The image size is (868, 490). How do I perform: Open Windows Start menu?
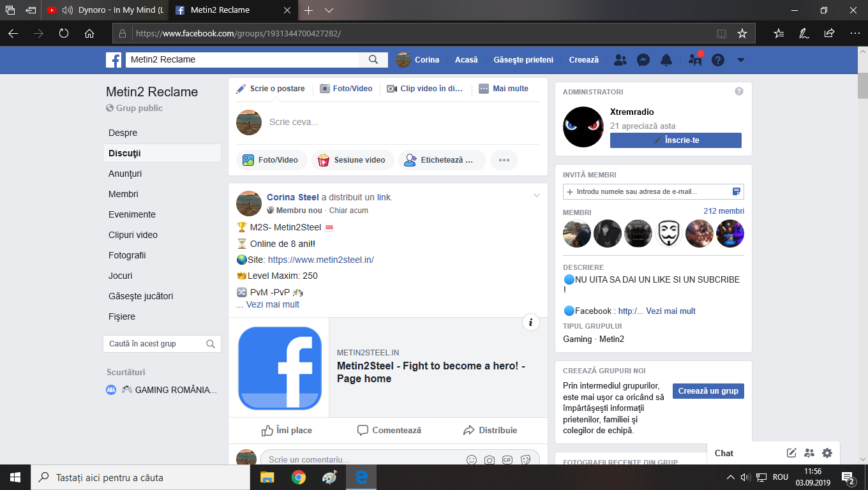(x=15, y=477)
